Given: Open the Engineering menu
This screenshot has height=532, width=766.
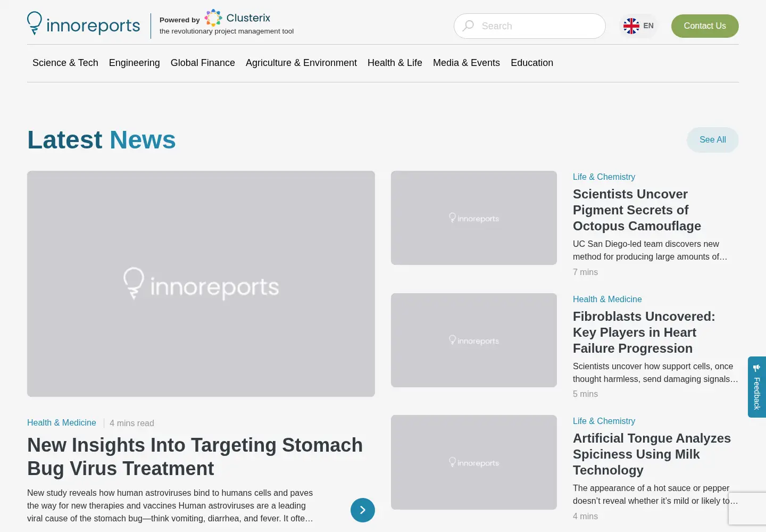Looking at the screenshot, I should [135, 63].
